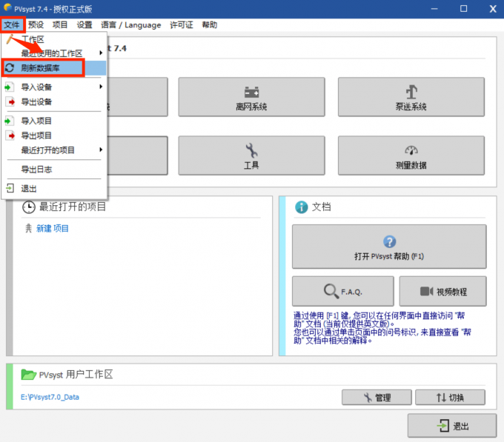The image size is (504, 442).
Task: Select Export log (导出日志) menu entry
Action: click(36, 170)
